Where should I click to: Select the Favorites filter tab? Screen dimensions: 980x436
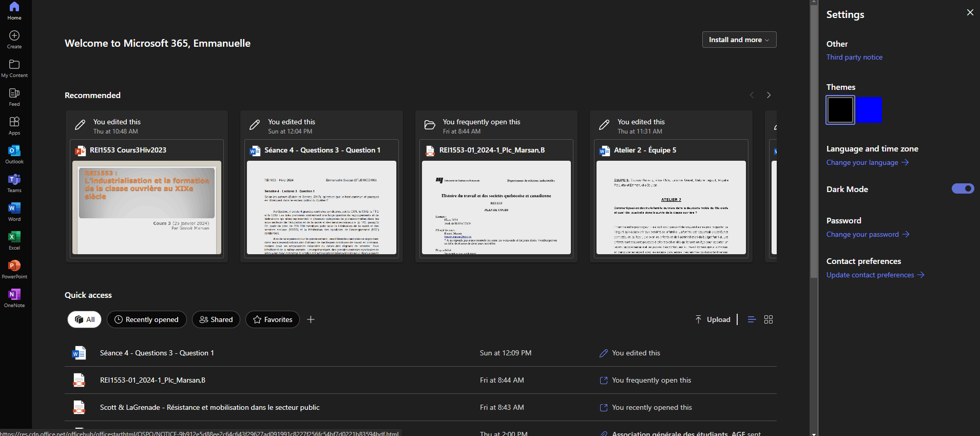click(273, 319)
